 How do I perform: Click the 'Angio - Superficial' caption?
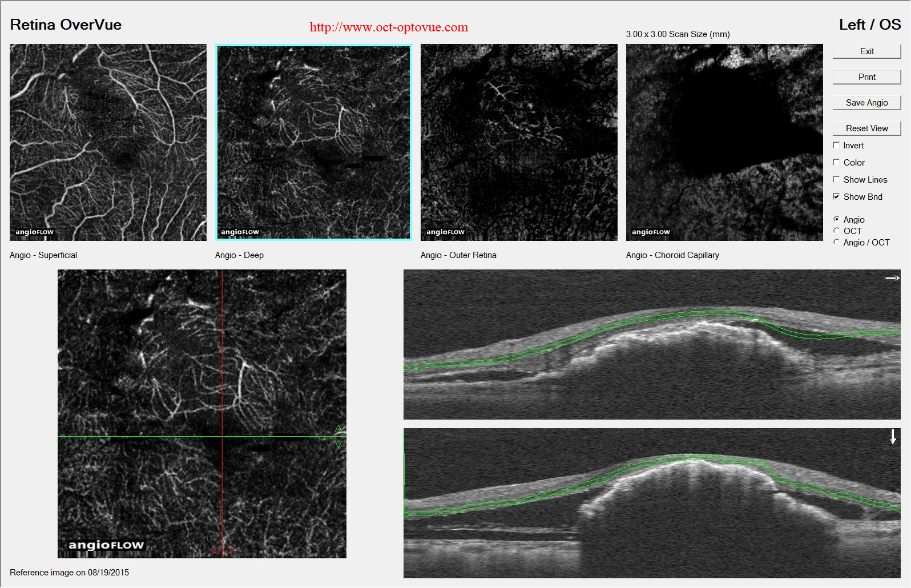pyautogui.click(x=43, y=255)
